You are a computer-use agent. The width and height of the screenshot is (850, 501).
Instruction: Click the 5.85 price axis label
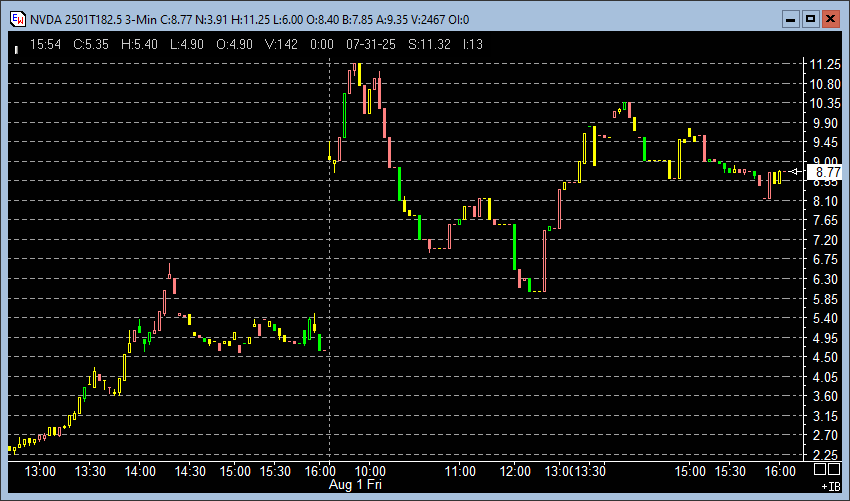click(x=825, y=299)
